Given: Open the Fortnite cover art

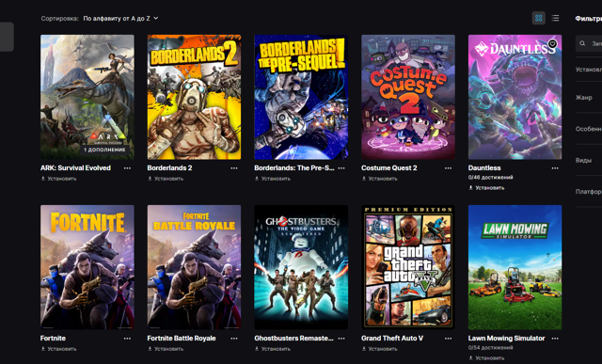Looking at the screenshot, I should coord(87,267).
